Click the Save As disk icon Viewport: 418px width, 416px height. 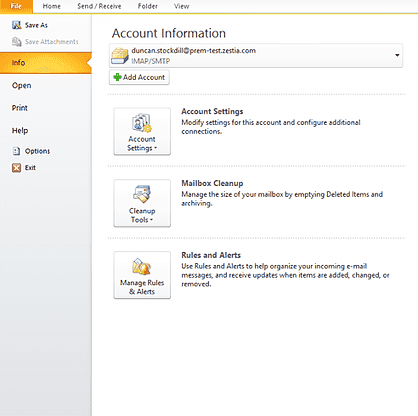17,25
